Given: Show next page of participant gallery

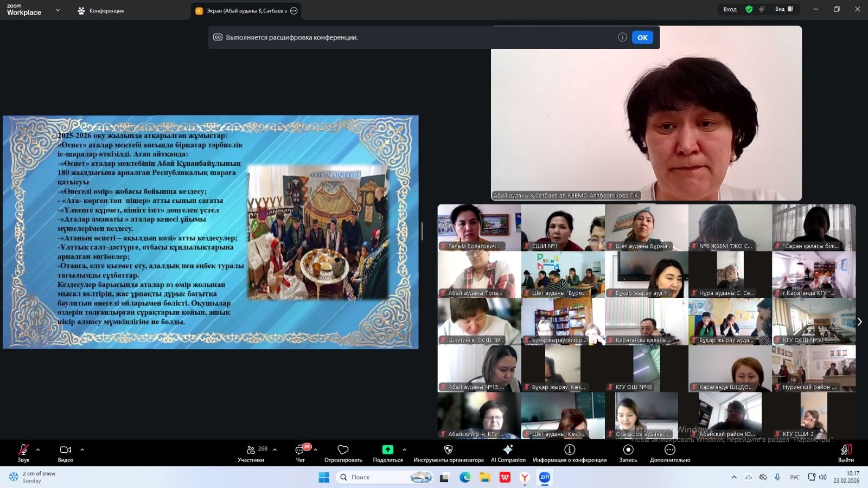Looking at the screenshot, I should (859, 322).
